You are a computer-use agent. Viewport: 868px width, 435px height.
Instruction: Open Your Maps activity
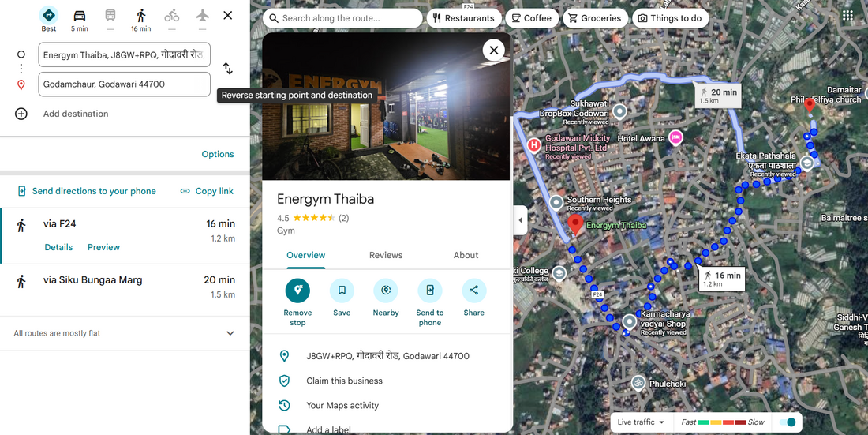click(x=387, y=405)
